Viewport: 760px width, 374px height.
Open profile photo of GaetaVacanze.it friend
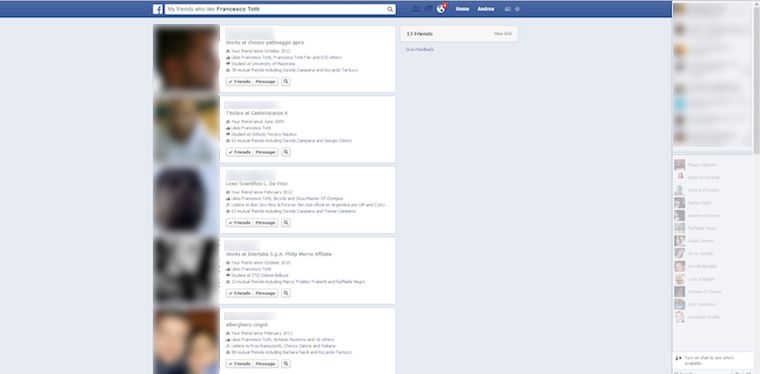pyautogui.click(x=186, y=129)
